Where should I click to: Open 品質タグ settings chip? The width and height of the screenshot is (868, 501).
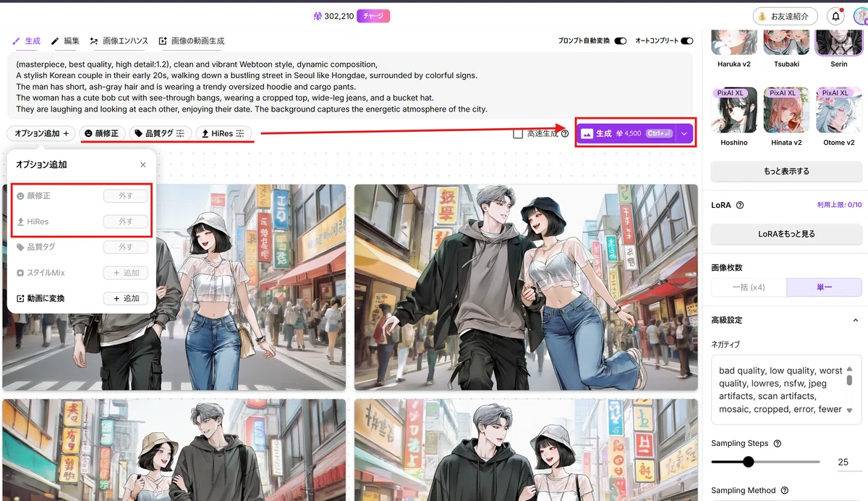pyautogui.click(x=161, y=133)
